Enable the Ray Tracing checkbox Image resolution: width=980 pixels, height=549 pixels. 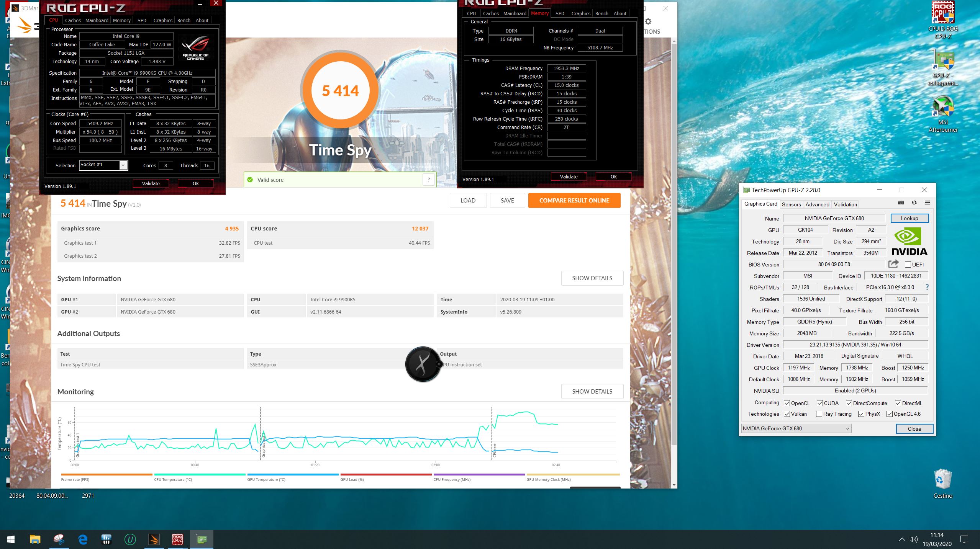819,414
